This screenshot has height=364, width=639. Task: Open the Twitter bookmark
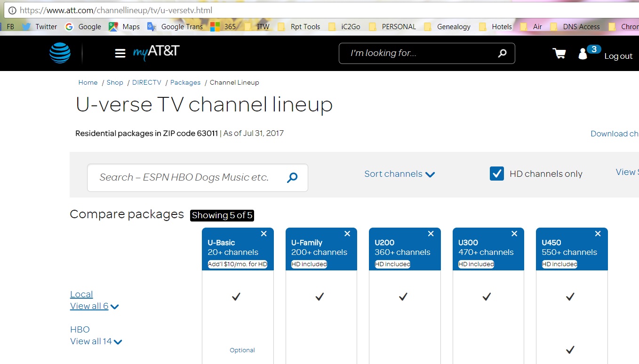[x=46, y=26]
